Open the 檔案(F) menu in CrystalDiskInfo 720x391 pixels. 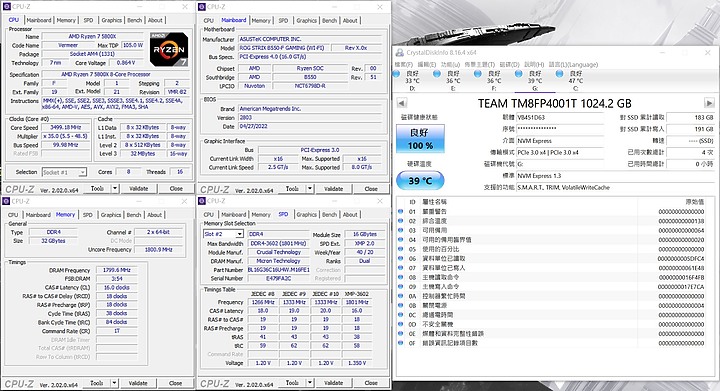click(x=404, y=65)
